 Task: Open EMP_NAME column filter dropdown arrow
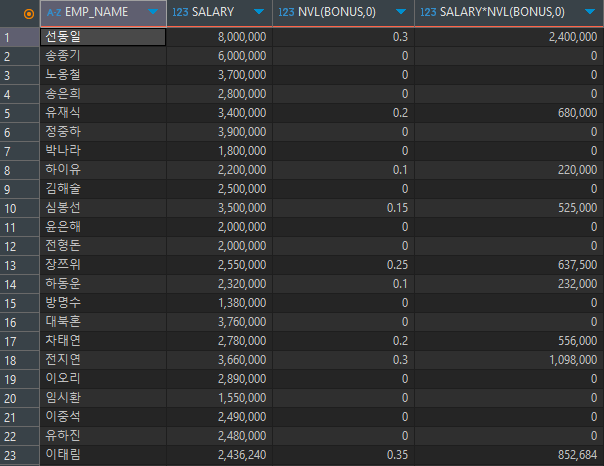(x=153, y=12)
